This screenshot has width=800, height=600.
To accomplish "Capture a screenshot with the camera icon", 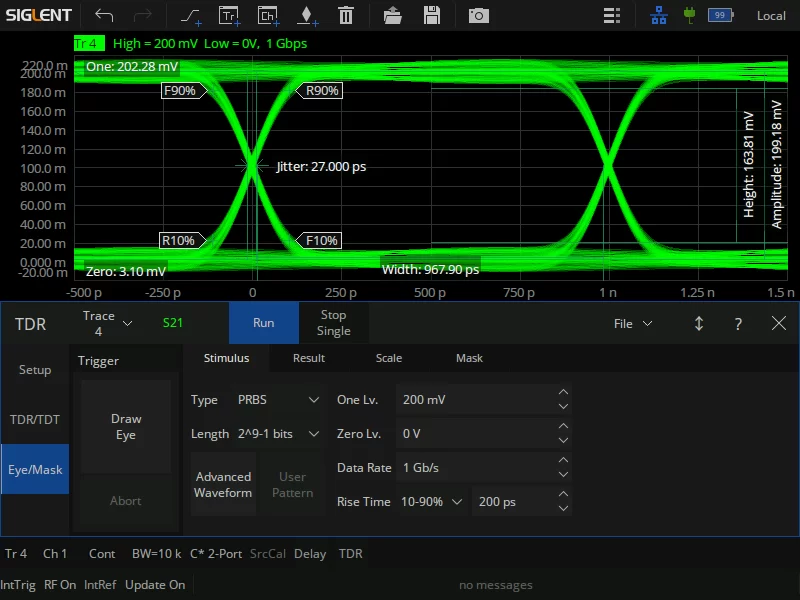I will point(479,15).
